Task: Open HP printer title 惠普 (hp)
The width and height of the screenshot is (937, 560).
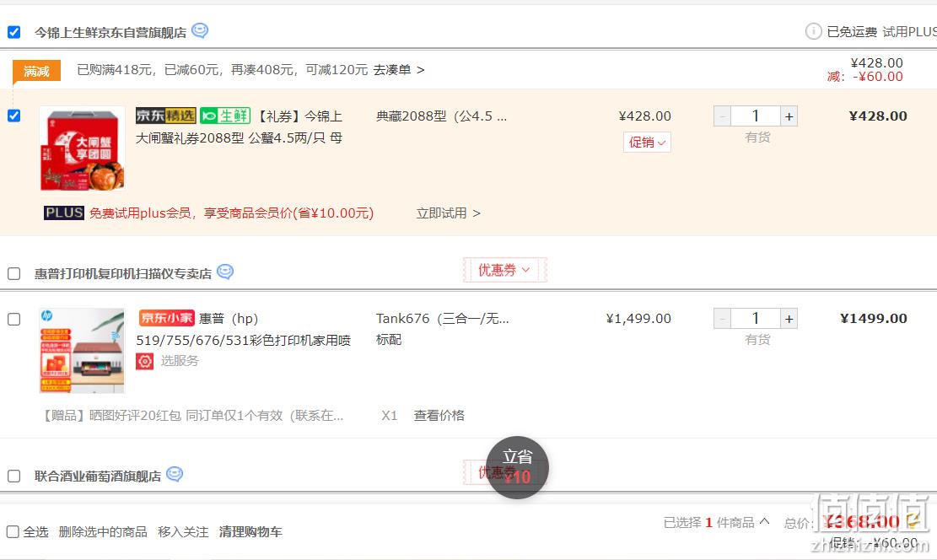Action: [229, 319]
